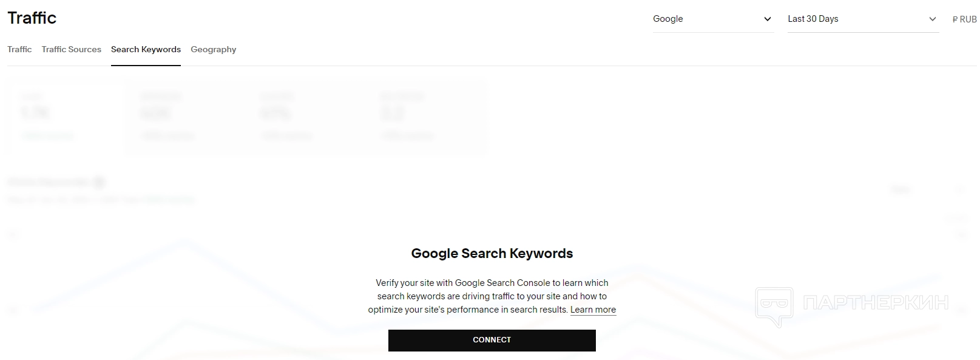Go to the Geography tab
This screenshot has width=980, height=360.
[213, 49]
